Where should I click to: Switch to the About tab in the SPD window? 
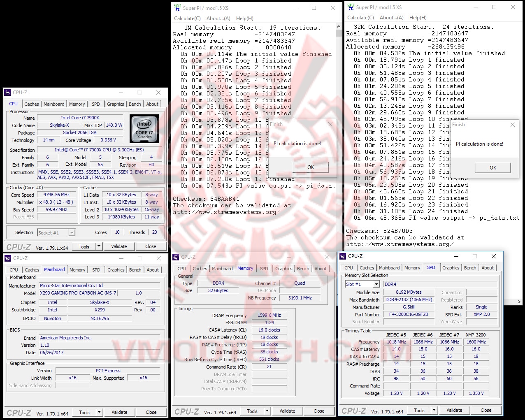[x=488, y=267]
